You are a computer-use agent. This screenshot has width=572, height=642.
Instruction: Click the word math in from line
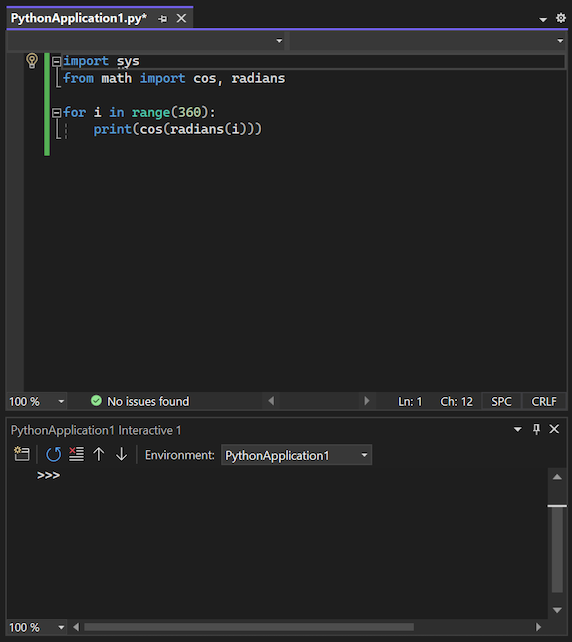pos(117,78)
